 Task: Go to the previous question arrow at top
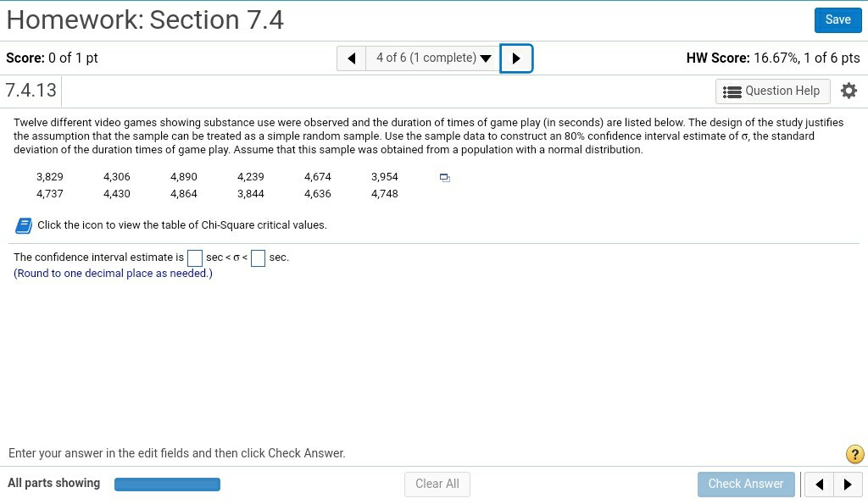coord(351,58)
